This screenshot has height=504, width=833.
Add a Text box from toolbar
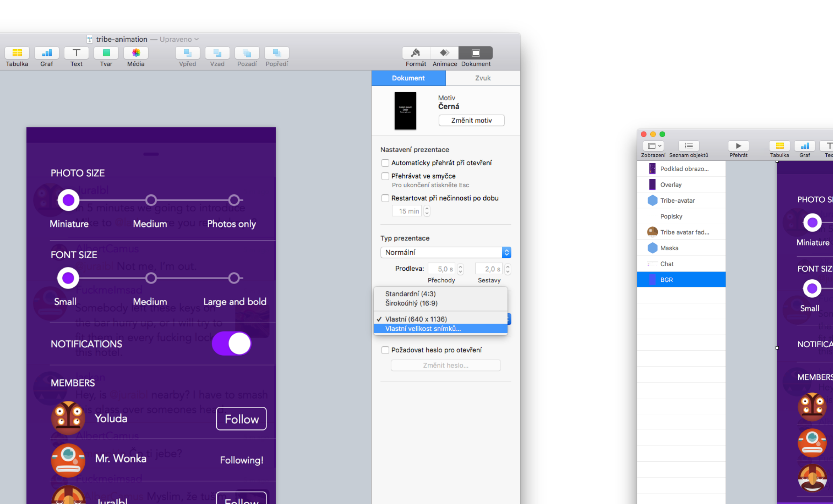pyautogui.click(x=76, y=53)
